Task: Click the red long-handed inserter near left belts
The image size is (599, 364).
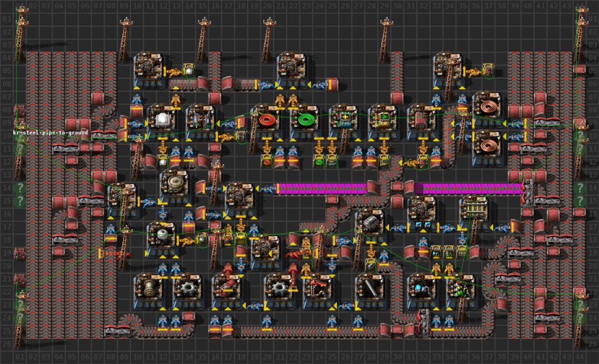Action: click(115, 254)
